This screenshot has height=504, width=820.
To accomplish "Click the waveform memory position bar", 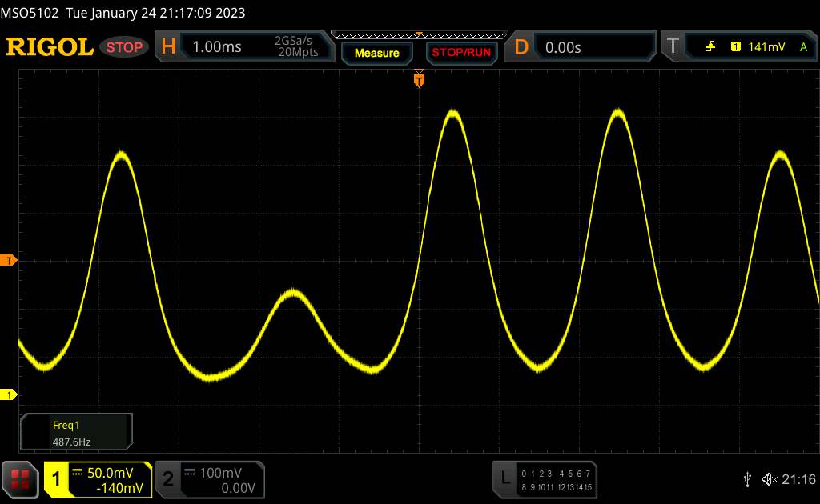I will (x=420, y=35).
